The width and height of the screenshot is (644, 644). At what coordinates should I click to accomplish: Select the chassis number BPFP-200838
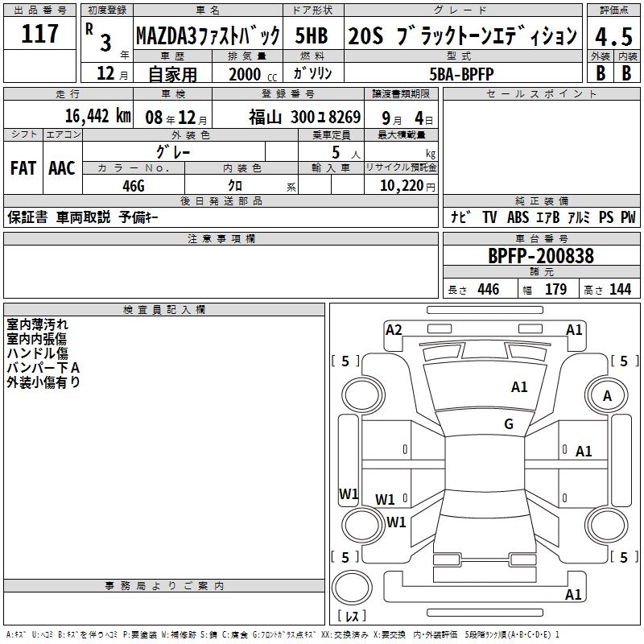(x=541, y=256)
